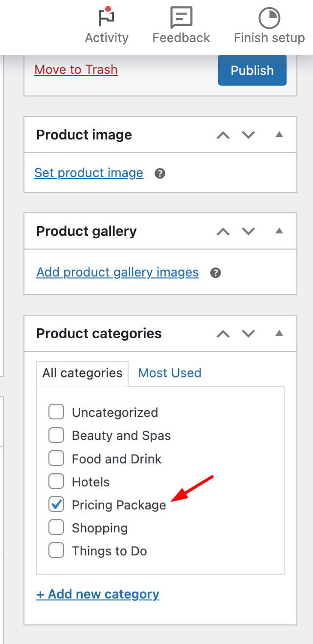Enable the Things to Do category
The height and width of the screenshot is (644, 313).
56,550
